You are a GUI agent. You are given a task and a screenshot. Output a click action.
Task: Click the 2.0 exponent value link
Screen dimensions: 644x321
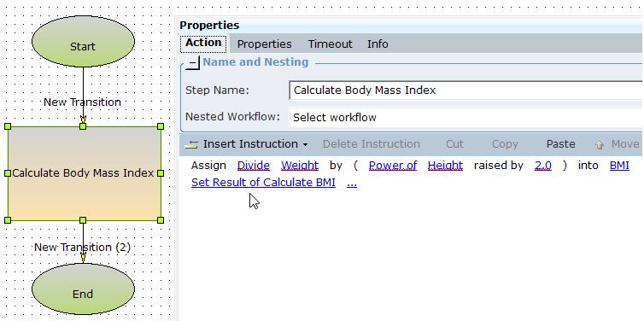pos(543,166)
